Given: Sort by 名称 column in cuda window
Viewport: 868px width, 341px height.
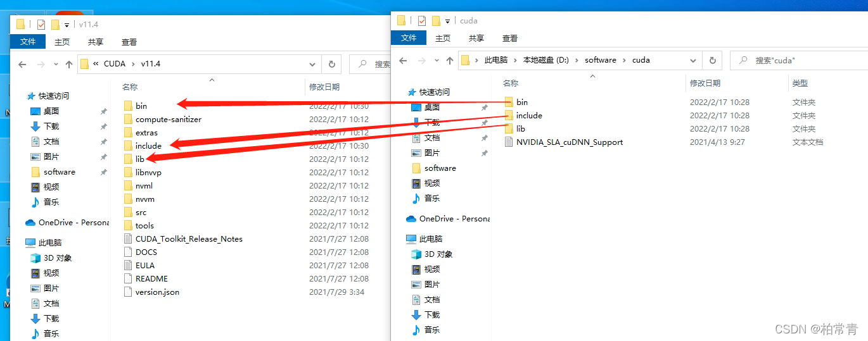Looking at the screenshot, I should click(511, 83).
